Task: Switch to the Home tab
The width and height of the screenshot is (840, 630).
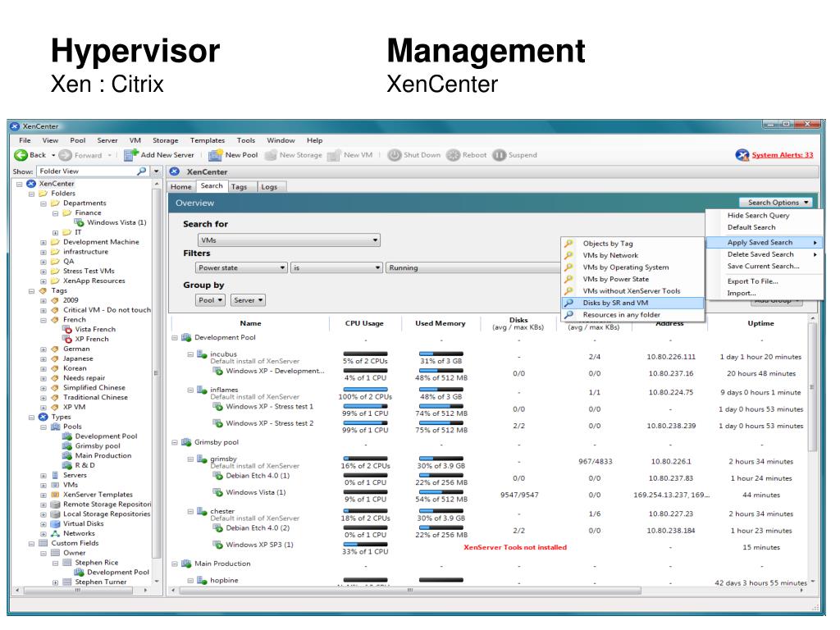Action: (181, 187)
